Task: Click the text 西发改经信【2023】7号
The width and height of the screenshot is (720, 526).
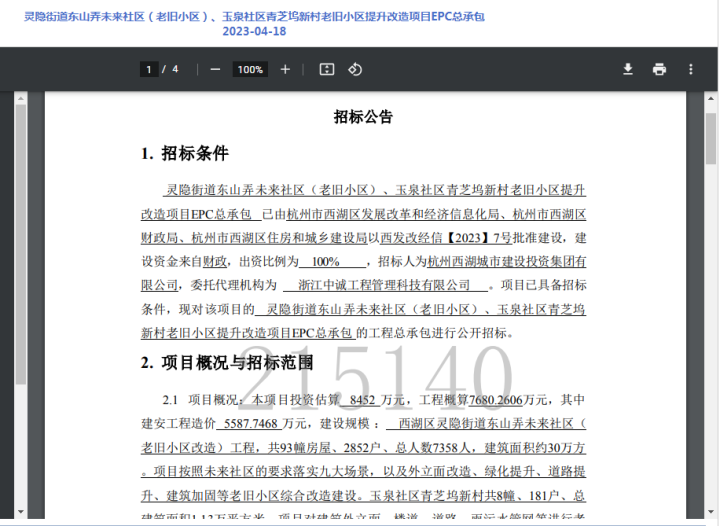Action: tap(445, 238)
